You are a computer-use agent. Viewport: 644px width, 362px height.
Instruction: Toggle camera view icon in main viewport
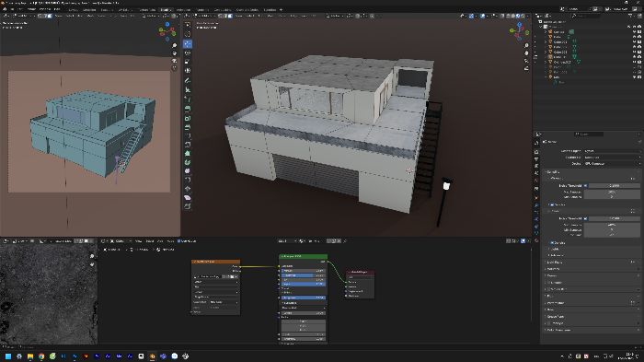[526, 61]
